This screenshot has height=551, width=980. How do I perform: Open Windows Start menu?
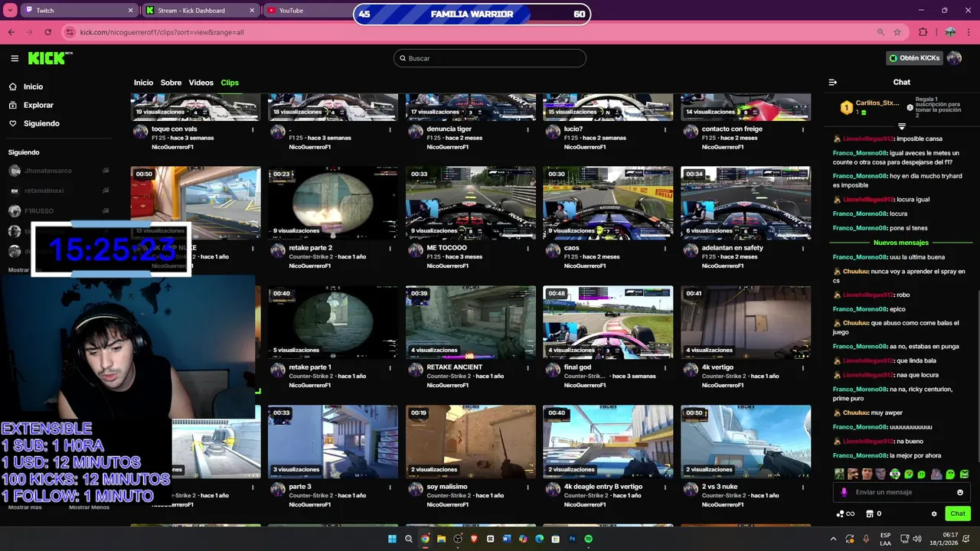pyautogui.click(x=392, y=539)
